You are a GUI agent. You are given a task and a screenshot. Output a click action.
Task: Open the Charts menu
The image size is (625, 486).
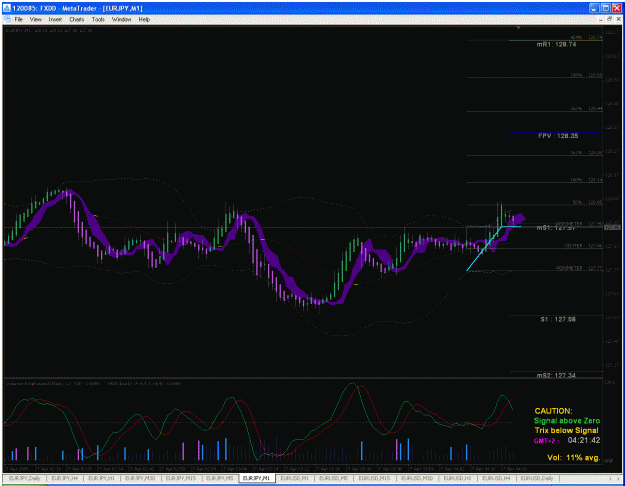(77, 19)
